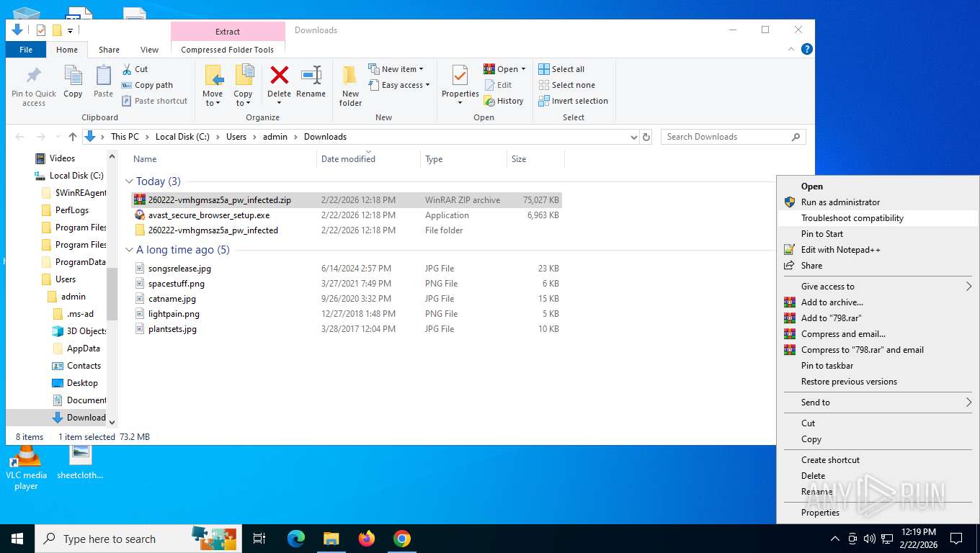This screenshot has height=553, width=980.
Task: Click Paste shortcut in the ribbon
Action: click(x=154, y=101)
